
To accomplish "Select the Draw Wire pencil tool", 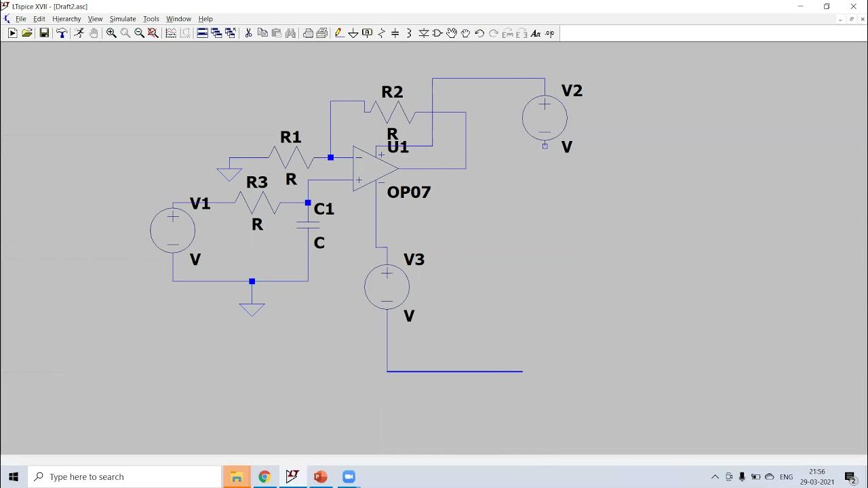I will click(x=338, y=33).
